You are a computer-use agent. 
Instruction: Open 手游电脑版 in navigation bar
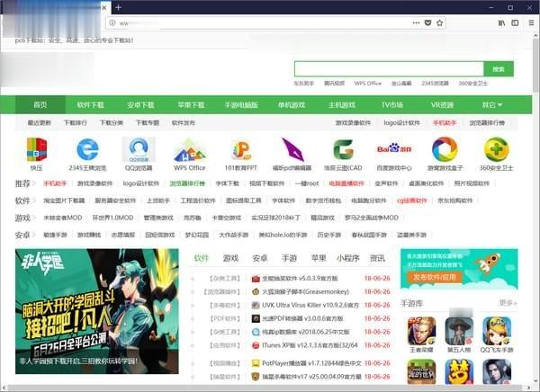coord(241,104)
